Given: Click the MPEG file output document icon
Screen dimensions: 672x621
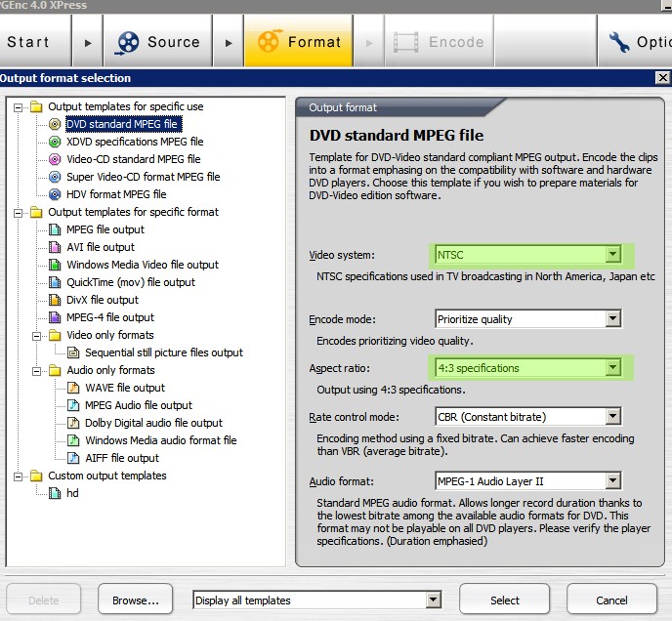Looking at the screenshot, I should 55,229.
